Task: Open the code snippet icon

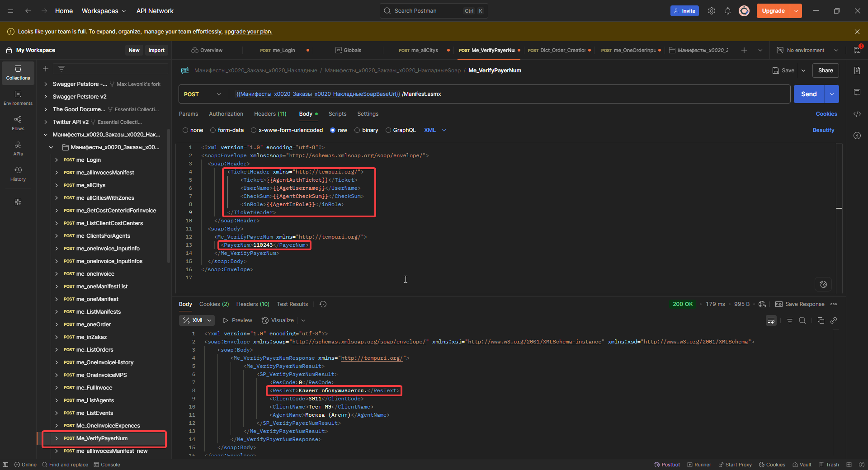Action: [x=857, y=114]
